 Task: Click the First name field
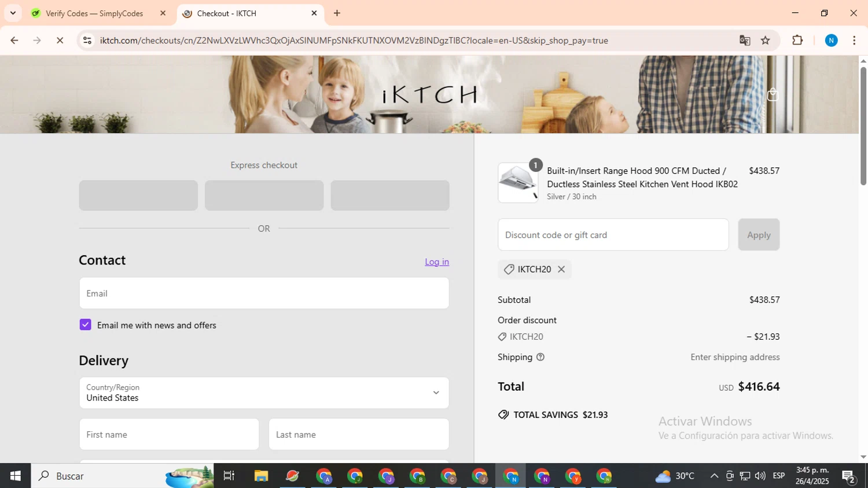(x=169, y=434)
